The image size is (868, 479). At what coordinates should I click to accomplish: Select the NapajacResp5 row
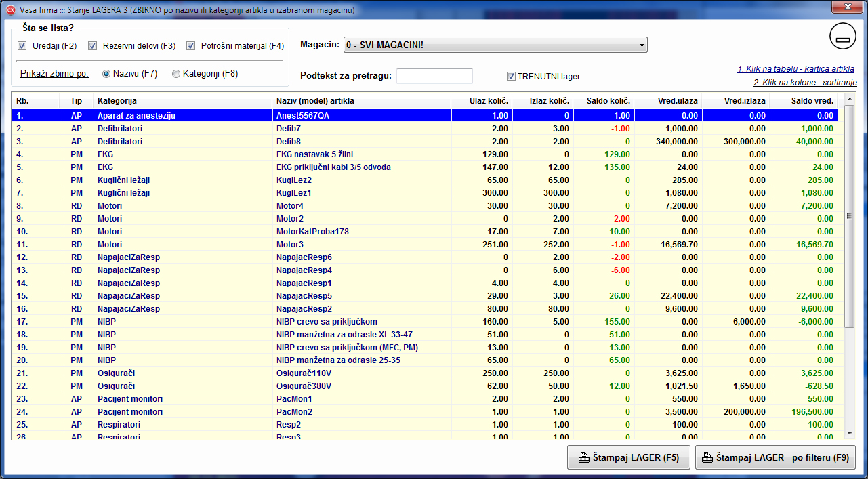(425, 296)
